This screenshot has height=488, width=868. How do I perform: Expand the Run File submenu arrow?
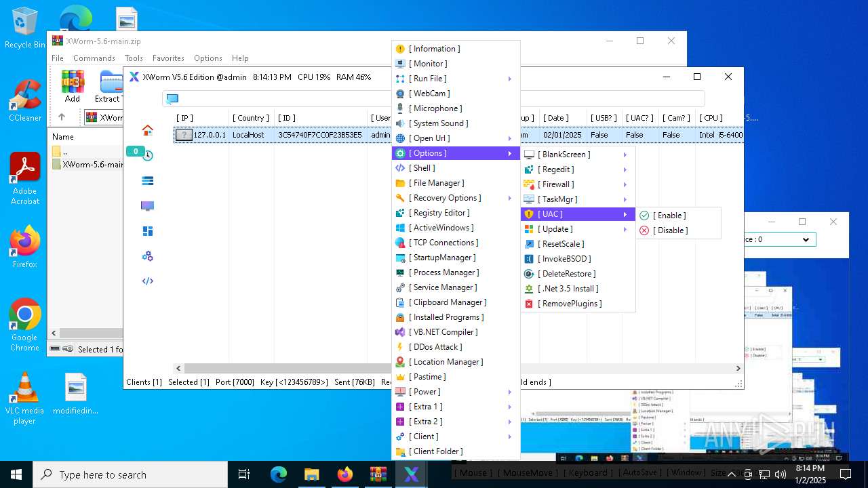(x=509, y=79)
